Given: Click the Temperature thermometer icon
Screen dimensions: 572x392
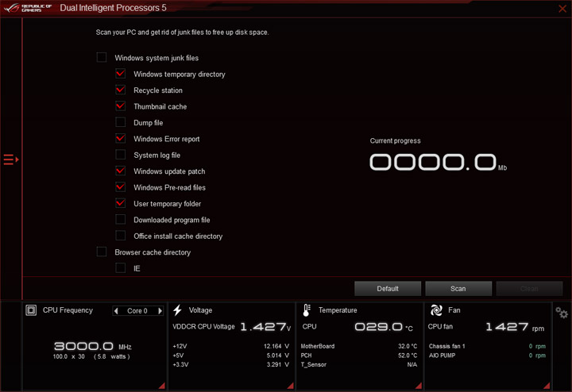Looking at the screenshot, I should pyautogui.click(x=307, y=310).
